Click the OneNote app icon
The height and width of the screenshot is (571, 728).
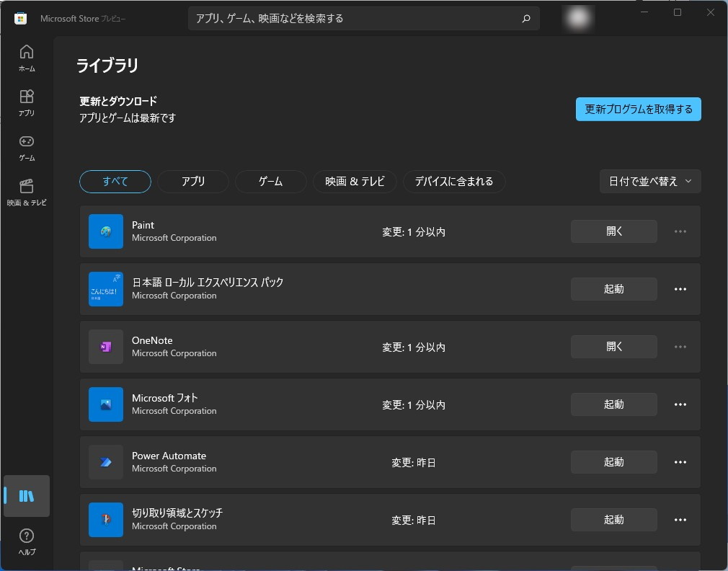pyautogui.click(x=105, y=347)
